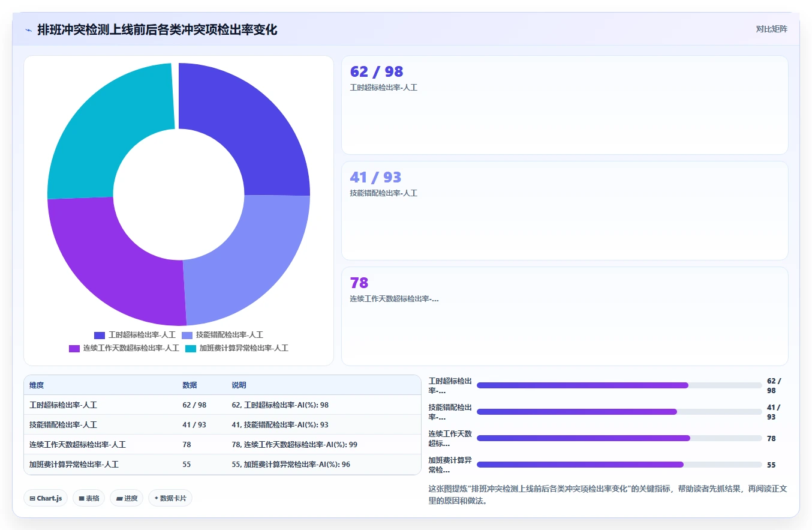Click the progress bar for 技能错配检出率
This screenshot has height=530, width=812.
(x=619, y=412)
